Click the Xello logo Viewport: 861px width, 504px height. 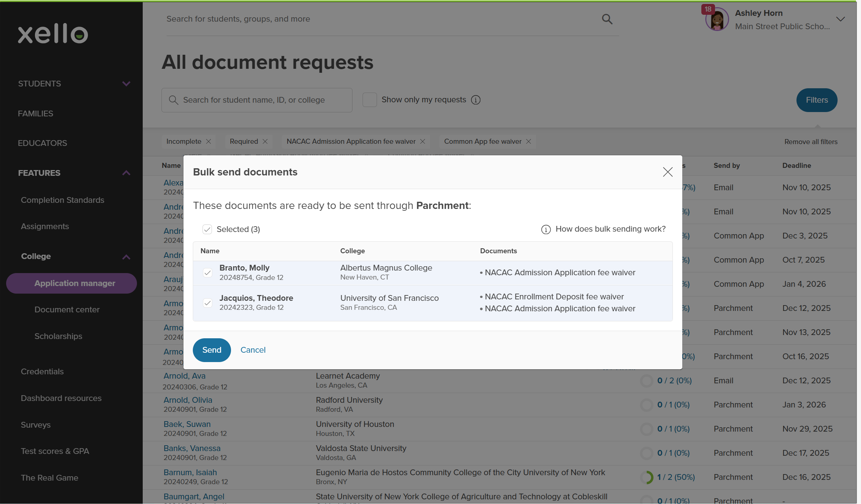(53, 34)
